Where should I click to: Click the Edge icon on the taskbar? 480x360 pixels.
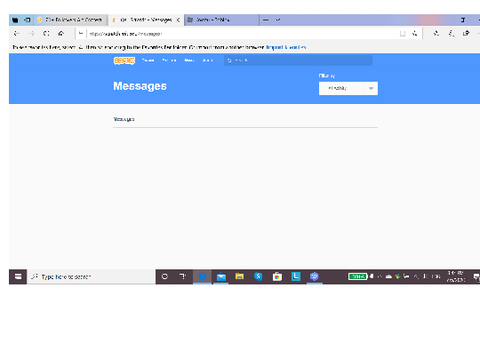pyautogui.click(x=202, y=277)
